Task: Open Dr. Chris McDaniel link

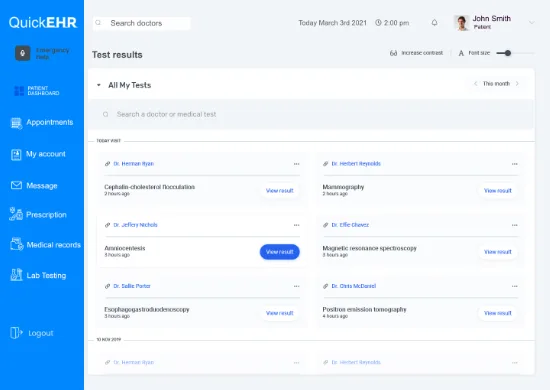Action: (354, 286)
